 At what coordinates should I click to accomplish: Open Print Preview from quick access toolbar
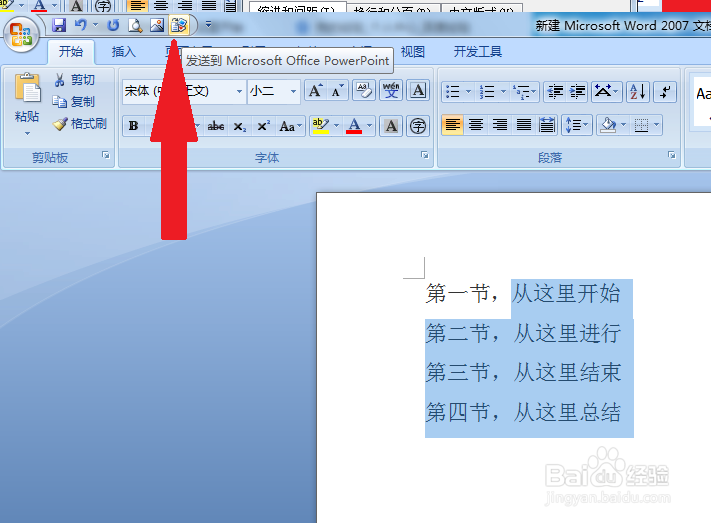(135, 25)
